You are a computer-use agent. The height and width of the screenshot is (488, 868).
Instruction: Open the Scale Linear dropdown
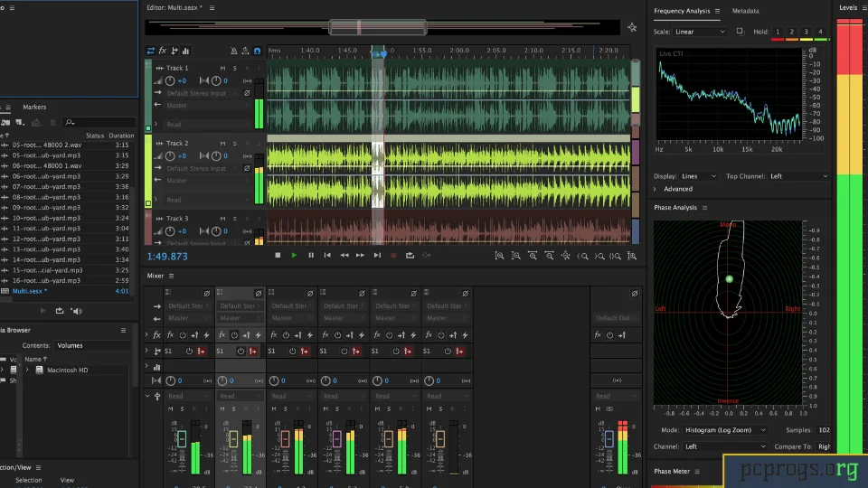pos(700,32)
